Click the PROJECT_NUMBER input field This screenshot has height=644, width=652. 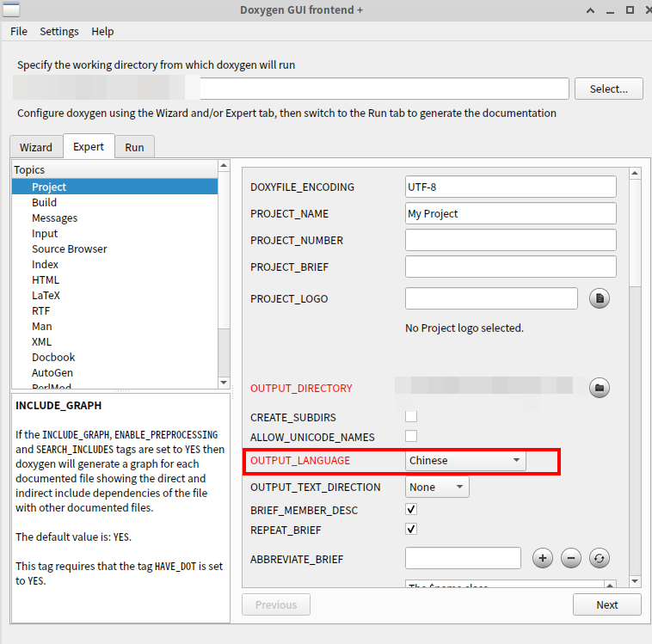(511, 240)
